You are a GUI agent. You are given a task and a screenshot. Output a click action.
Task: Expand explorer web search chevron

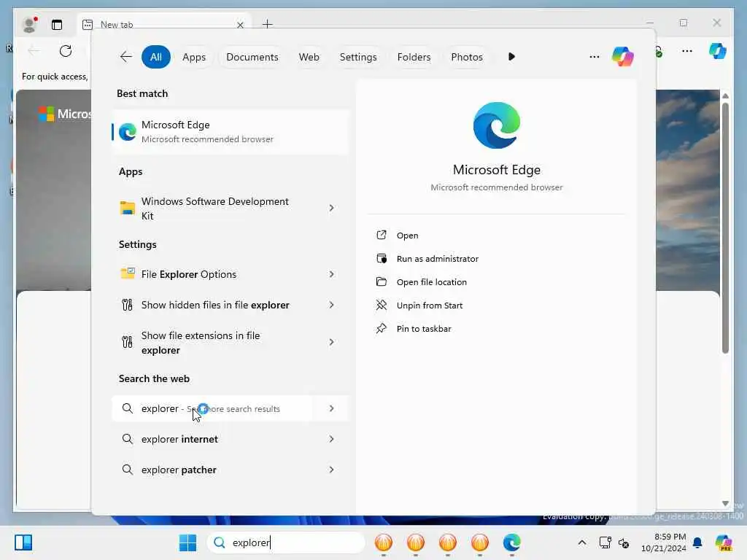click(332, 408)
